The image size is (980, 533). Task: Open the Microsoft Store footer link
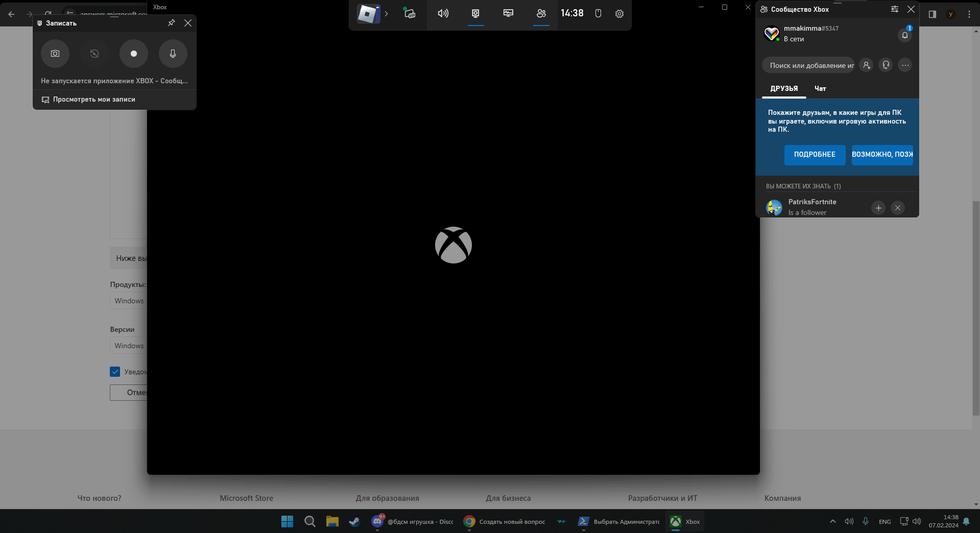tap(247, 498)
